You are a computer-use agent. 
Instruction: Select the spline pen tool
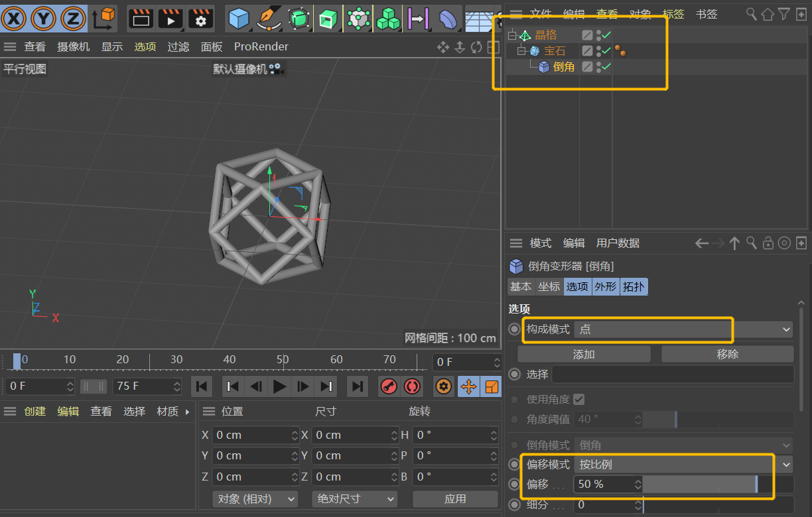click(x=269, y=19)
